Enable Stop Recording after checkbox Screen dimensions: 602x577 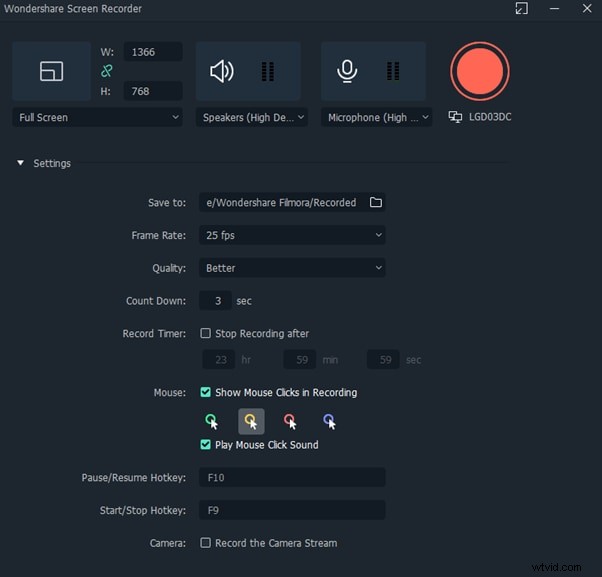(206, 334)
